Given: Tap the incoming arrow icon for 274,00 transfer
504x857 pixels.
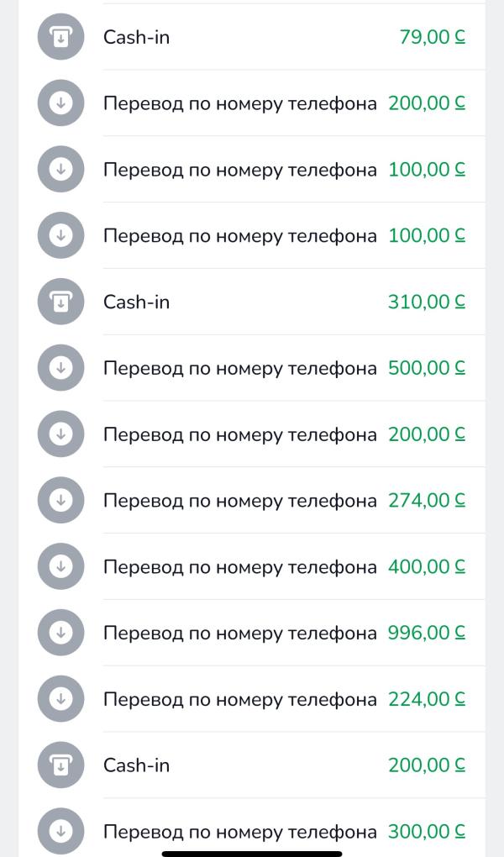Looking at the screenshot, I should [x=60, y=500].
